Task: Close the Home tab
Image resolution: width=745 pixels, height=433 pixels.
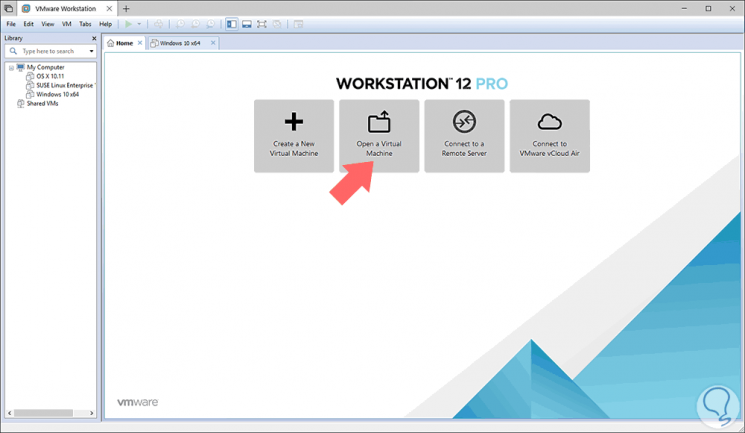Action: [140, 43]
